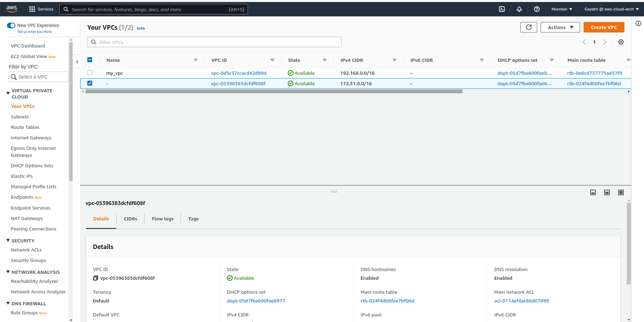Open VPC Dashboard in the sidebar
Screen dimensions: 644x322
pyautogui.click(x=28, y=46)
